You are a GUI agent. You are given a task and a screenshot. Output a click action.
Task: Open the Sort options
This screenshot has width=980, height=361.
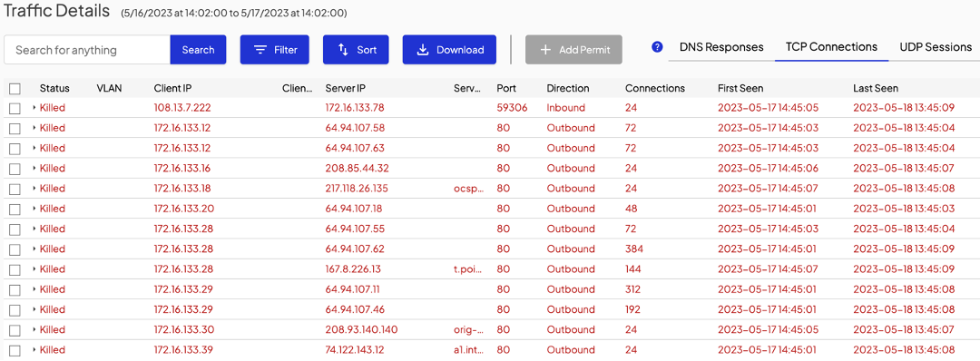point(356,50)
